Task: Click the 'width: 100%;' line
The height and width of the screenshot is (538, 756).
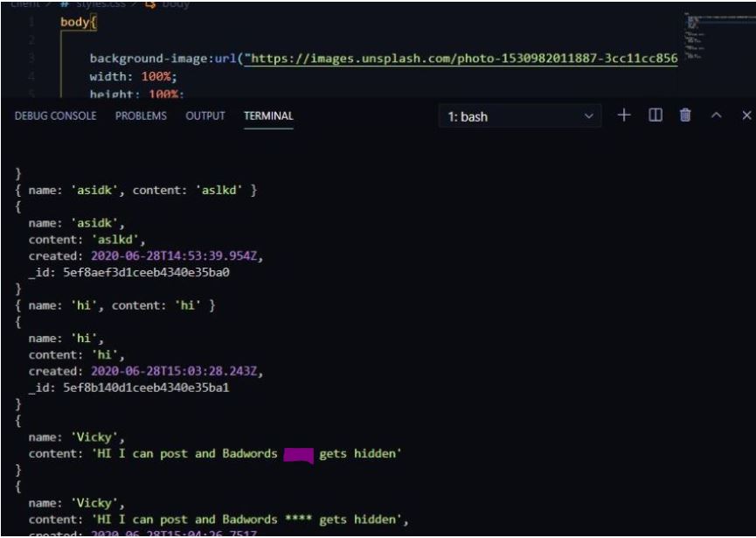Action: pos(134,76)
